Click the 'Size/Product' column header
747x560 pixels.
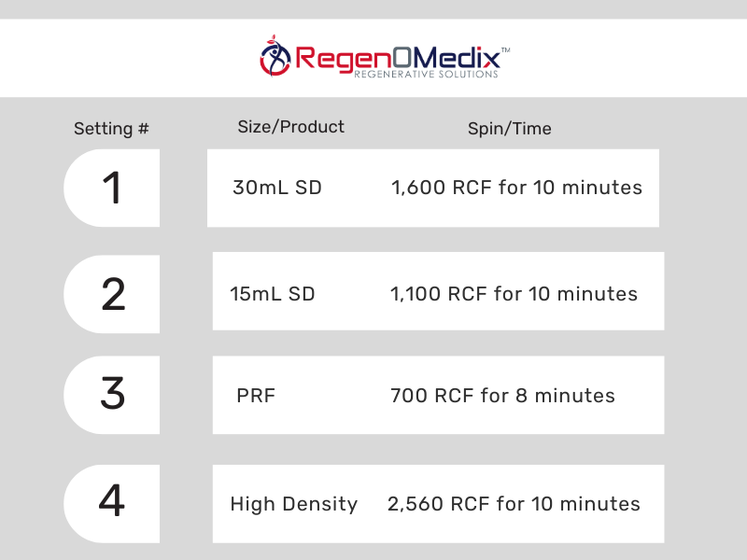[x=290, y=127]
